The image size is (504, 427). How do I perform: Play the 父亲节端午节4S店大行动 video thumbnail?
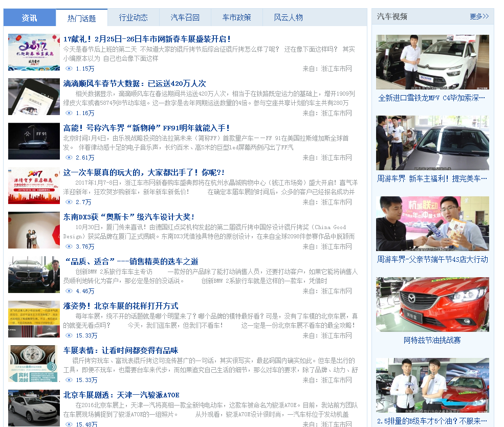(x=432, y=223)
